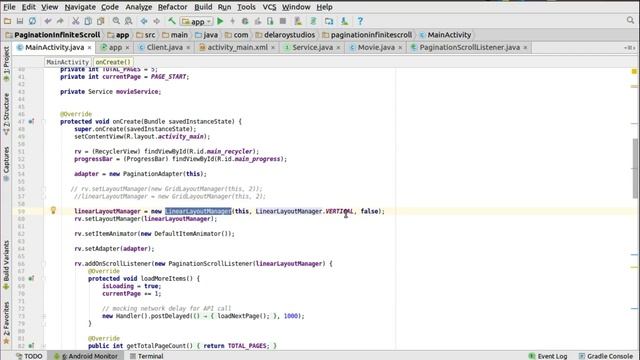The width and height of the screenshot is (640, 360).
Task: Toggle the Event Log window
Action: [548, 356]
